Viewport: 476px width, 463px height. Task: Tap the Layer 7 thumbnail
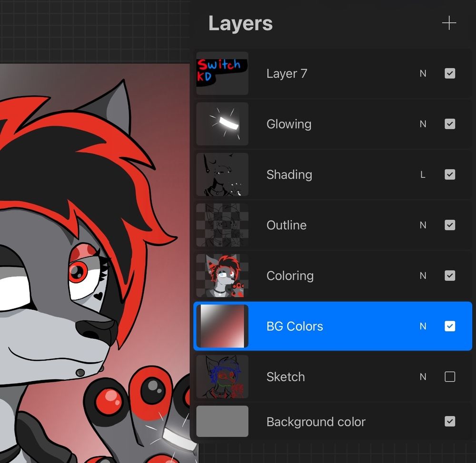pos(222,73)
